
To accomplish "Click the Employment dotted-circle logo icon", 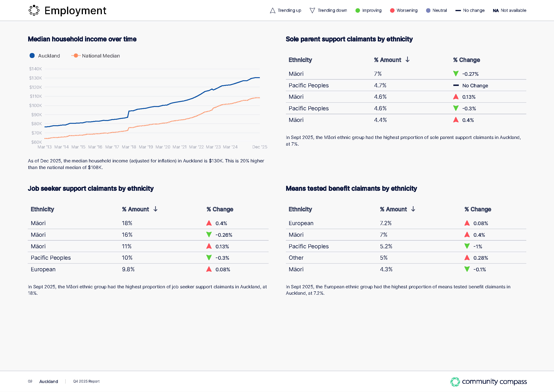I will [x=34, y=10].
